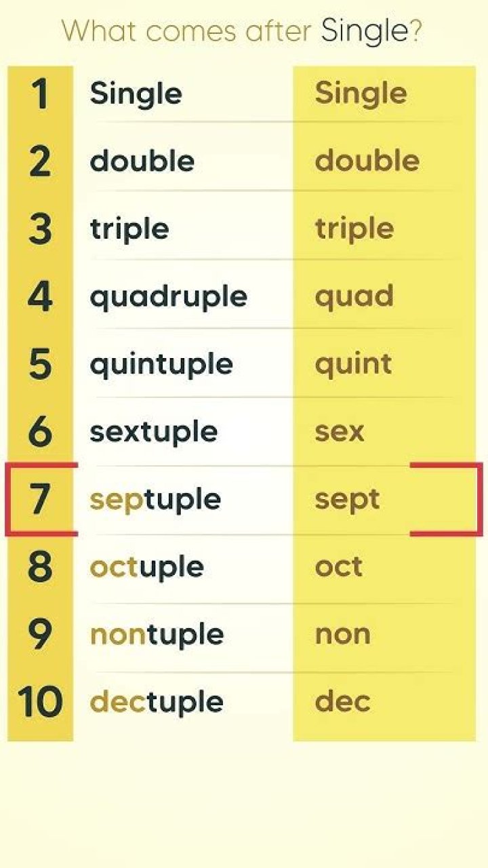The width and height of the screenshot is (488, 868).
Task: Click the abbreviation "dec"
Action: click(x=342, y=702)
